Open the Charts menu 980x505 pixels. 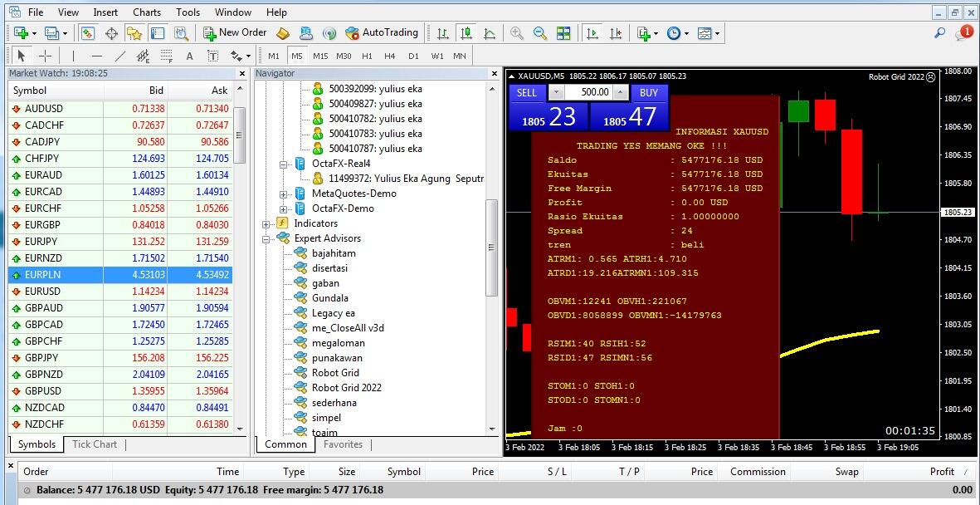click(147, 12)
